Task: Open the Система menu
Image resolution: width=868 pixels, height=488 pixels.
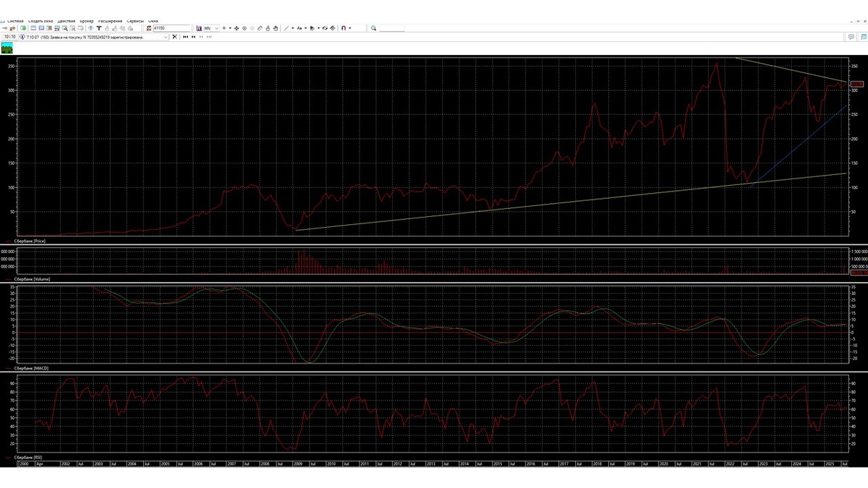Action: coord(15,21)
